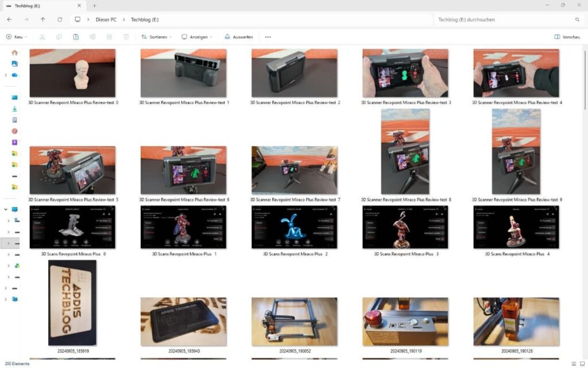The width and height of the screenshot is (588, 368).
Task: Open the Music quick access icon
Action: pyautogui.click(x=14, y=131)
